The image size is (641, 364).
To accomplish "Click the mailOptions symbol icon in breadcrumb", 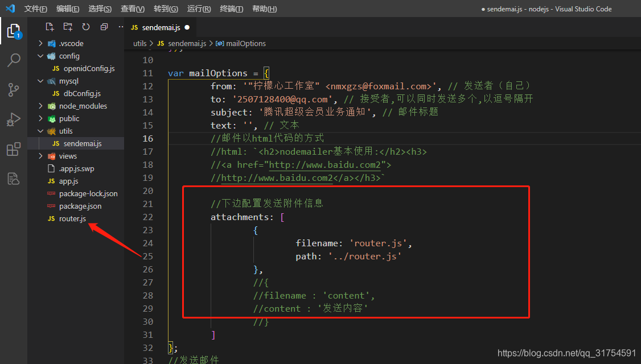I will click(x=220, y=43).
